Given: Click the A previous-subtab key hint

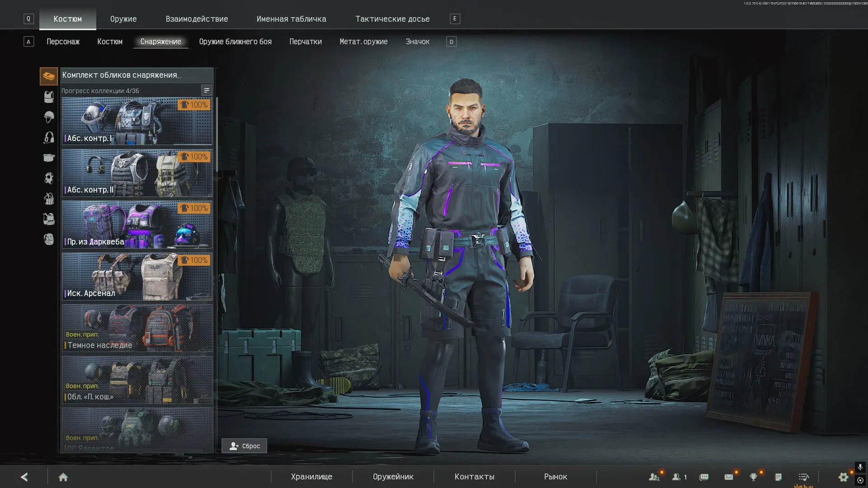Looking at the screenshot, I should [28, 42].
